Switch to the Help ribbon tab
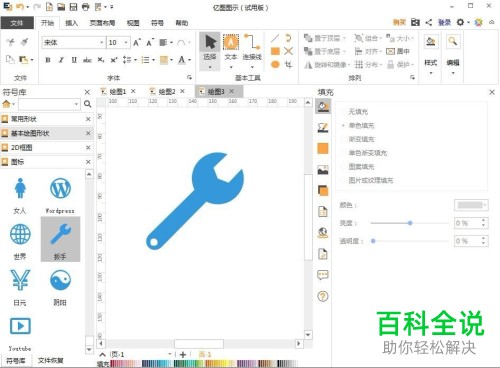 coord(182,23)
